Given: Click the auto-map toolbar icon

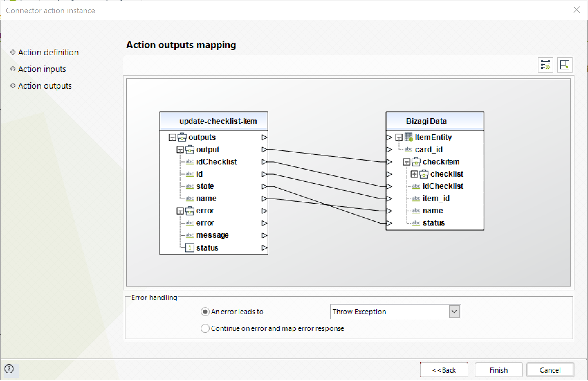Looking at the screenshot, I should tap(545, 65).
